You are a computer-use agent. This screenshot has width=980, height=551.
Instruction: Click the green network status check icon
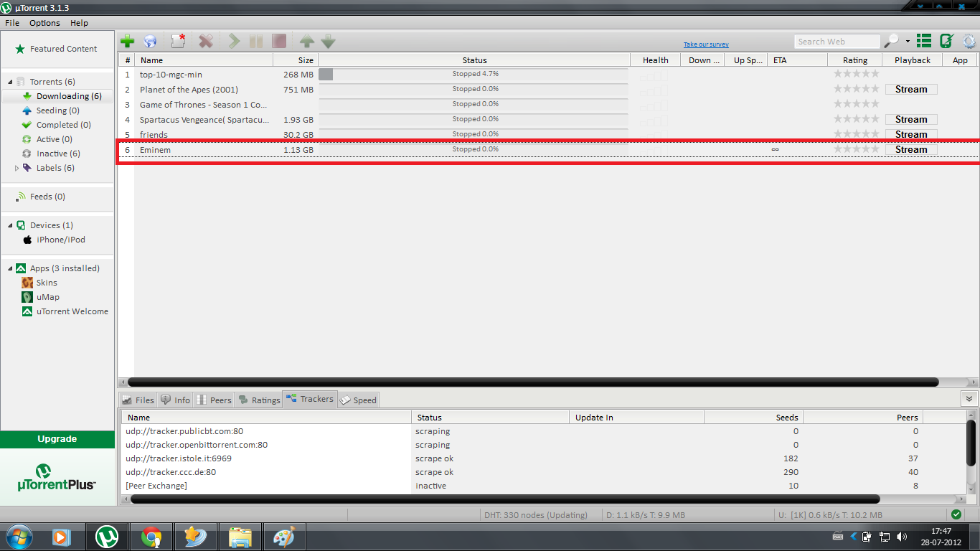pyautogui.click(x=956, y=514)
